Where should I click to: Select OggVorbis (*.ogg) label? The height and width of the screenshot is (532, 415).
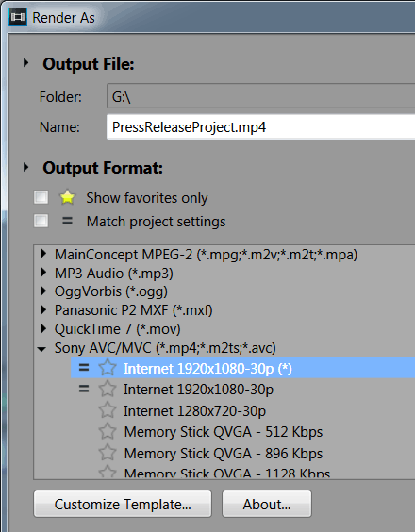coord(111,291)
